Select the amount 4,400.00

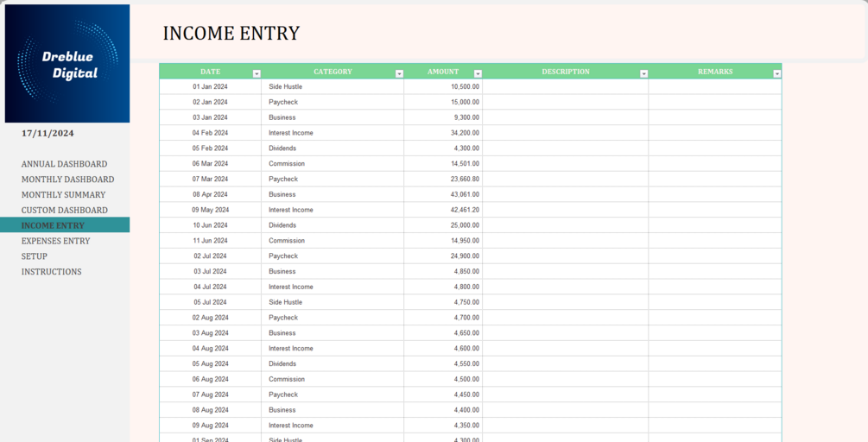pyautogui.click(x=443, y=410)
